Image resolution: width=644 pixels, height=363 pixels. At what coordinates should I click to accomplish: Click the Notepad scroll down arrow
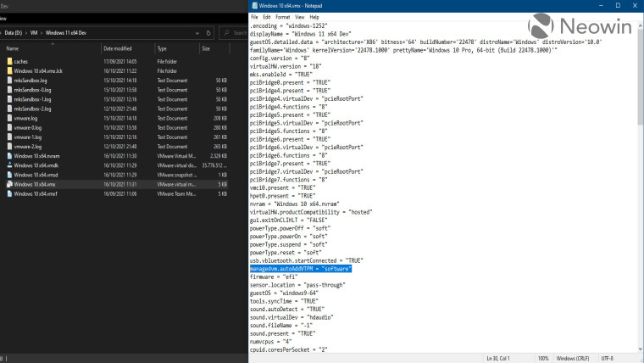point(641,349)
